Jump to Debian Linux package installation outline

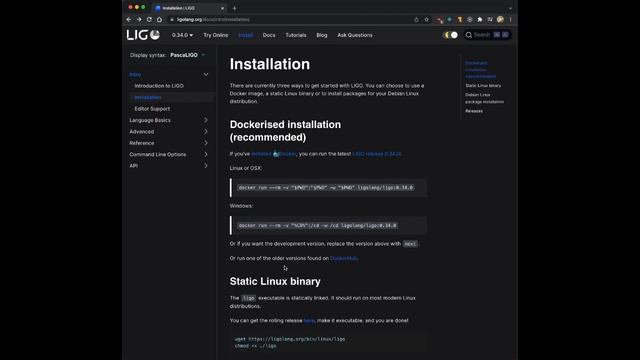click(x=484, y=98)
